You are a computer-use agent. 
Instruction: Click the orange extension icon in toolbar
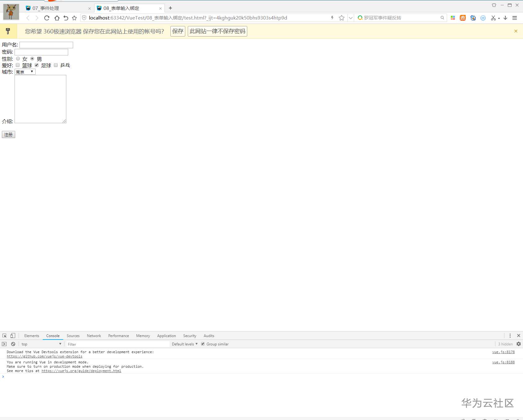(463, 18)
